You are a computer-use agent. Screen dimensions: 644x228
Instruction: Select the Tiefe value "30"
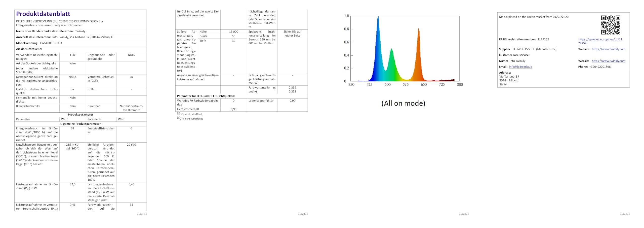(x=233, y=41)
